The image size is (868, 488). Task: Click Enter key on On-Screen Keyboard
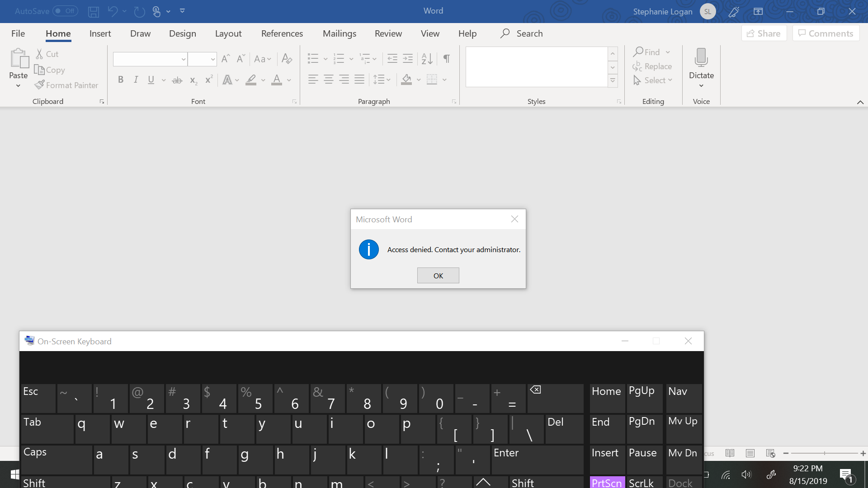pos(537,460)
